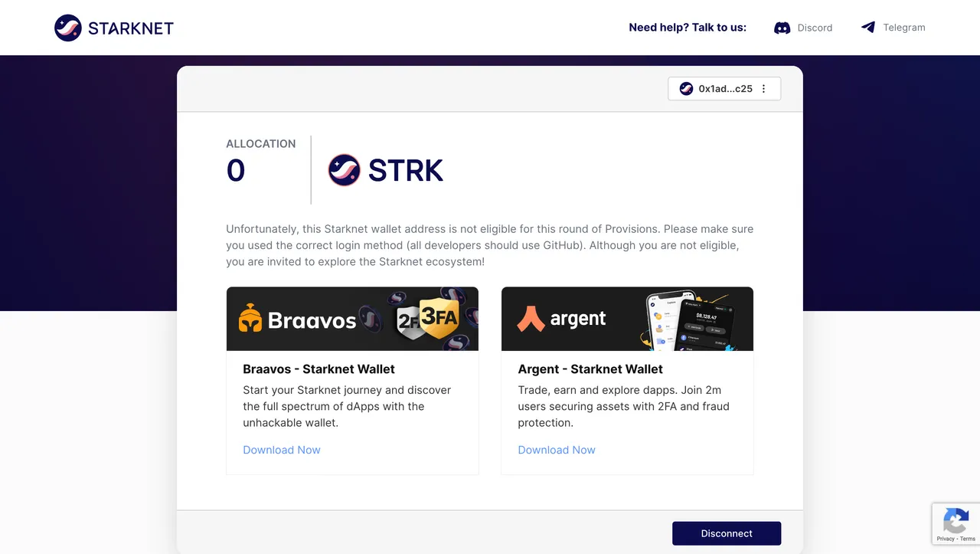
Task: Open the Telegram link text
Action: click(904, 28)
